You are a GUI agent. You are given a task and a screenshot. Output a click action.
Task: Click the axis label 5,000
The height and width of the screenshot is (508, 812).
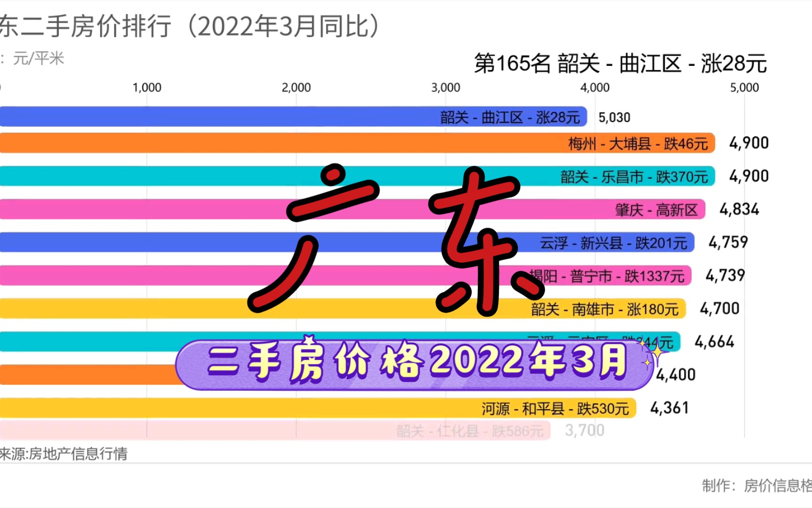(x=744, y=87)
